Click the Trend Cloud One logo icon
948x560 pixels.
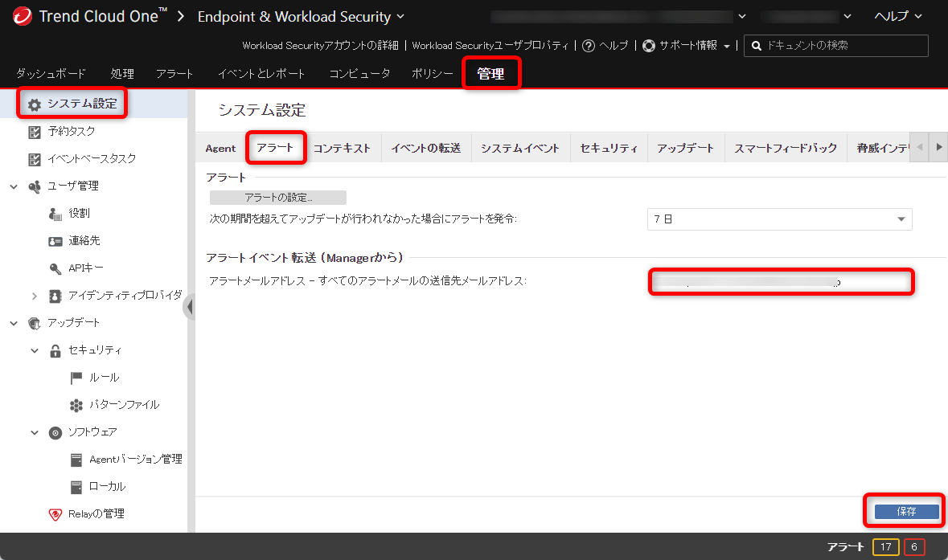point(23,15)
